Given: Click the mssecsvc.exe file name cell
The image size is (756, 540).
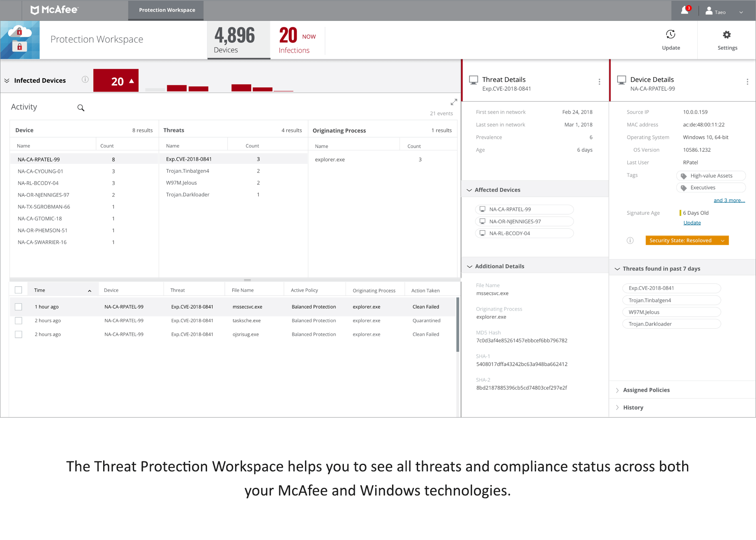Looking at the screenshot, I should point(247,307).
